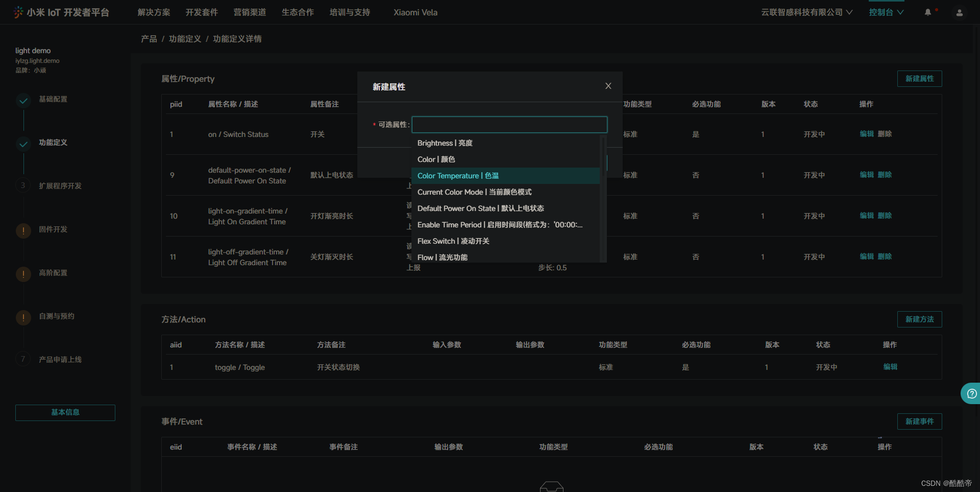The width and height of the screenshot is (980, 492).
Task: Click 功能定义 breadcrumb link
Action: 185,39
